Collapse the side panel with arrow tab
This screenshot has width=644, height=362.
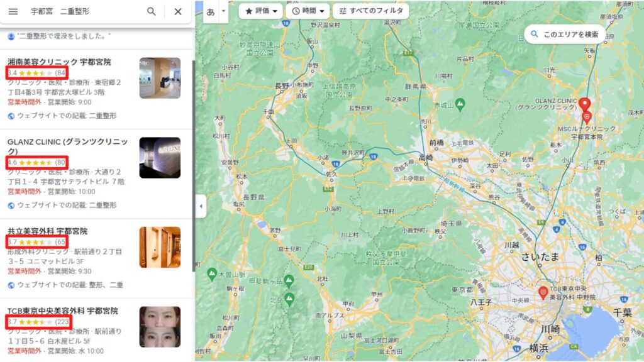click(x=201, y=206)
